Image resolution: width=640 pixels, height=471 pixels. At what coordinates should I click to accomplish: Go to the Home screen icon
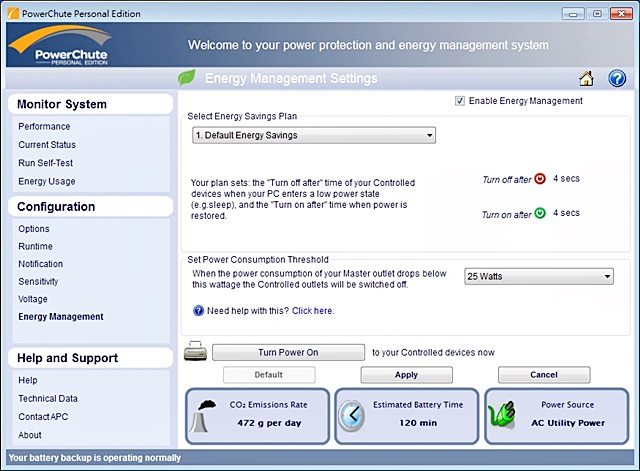click(x=586, y=78)
